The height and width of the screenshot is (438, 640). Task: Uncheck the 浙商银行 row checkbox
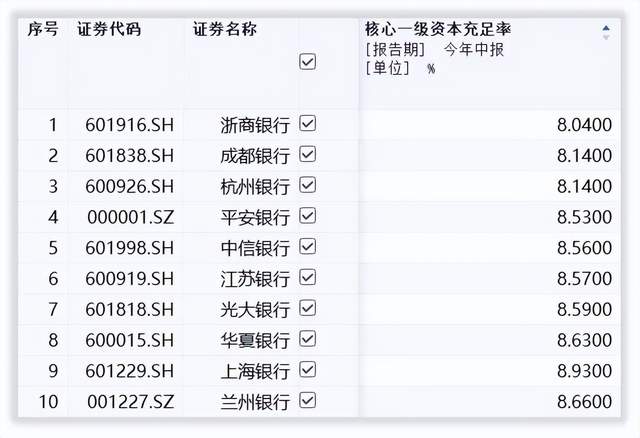(307, 123)
